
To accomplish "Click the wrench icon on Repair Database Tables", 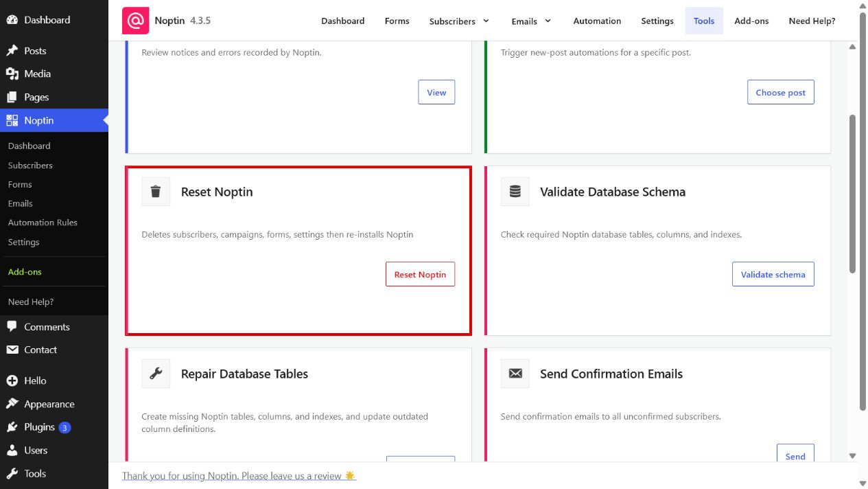I will pyautogui.click(x=156, y=374).
